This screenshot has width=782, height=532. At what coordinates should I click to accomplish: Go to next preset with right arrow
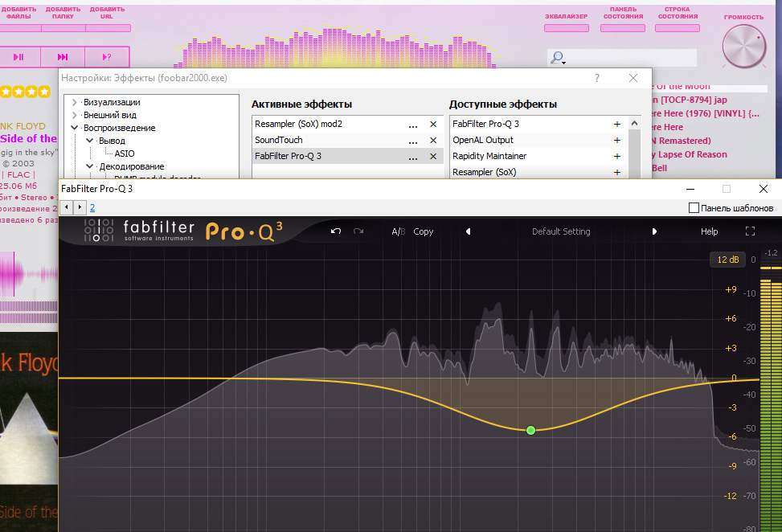tap(654, 231)
